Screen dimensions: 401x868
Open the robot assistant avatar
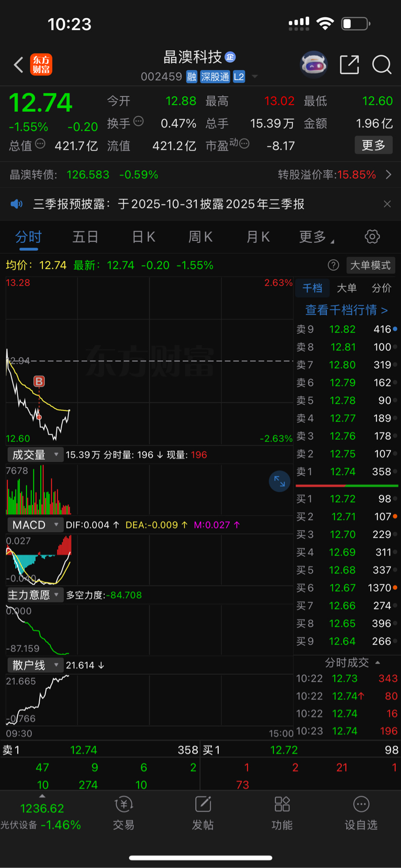313,65
